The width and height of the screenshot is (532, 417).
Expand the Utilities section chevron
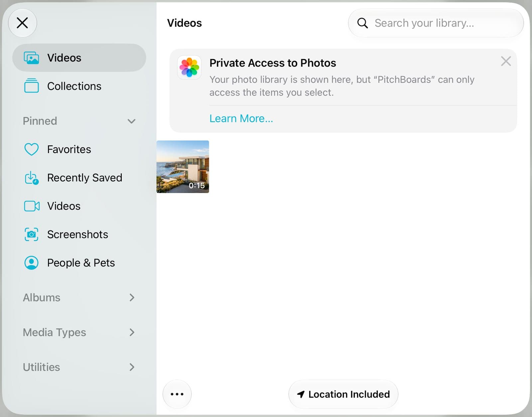point(132,367)
